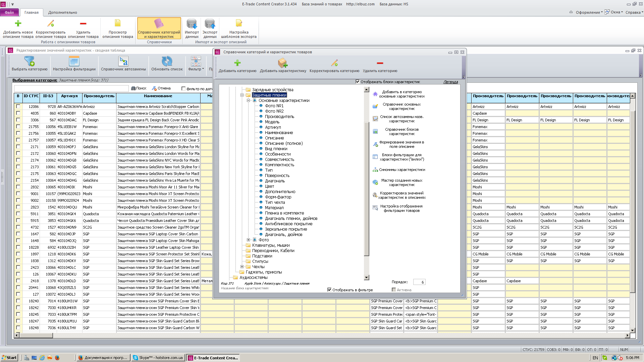644x362 pixels.
Task: Click Обновить список refresh icon
Action: tap(167, 61)
